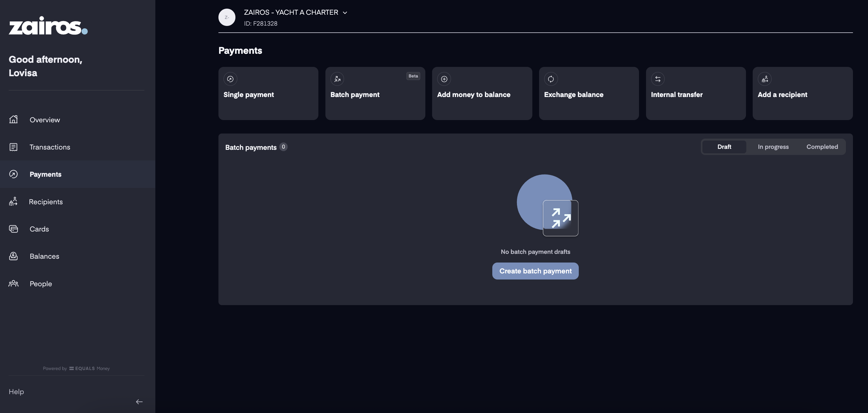Click the Single payment card icon
The image size is (868, 413).
pyautogui.click(x=230, y=79)
